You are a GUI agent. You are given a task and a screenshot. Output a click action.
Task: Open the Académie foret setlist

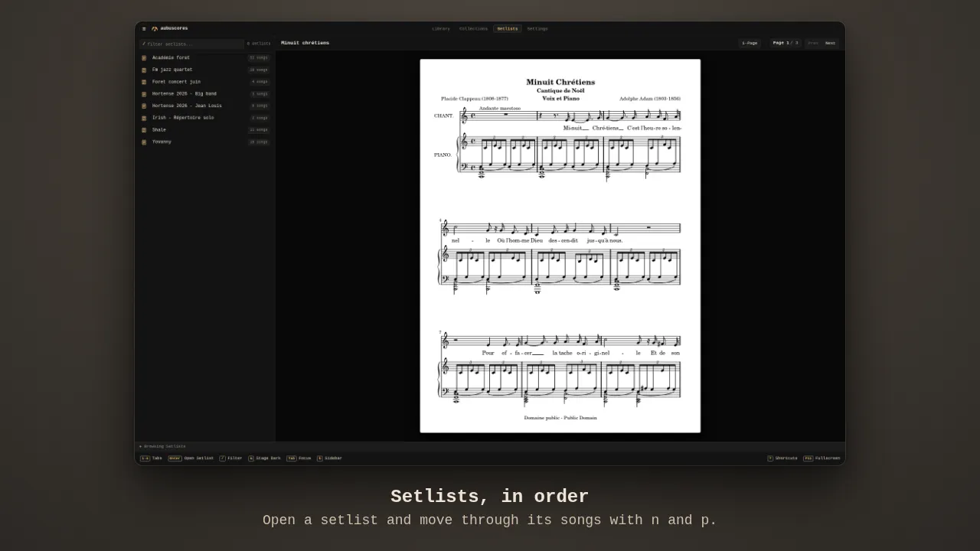(x=205, y=58)
